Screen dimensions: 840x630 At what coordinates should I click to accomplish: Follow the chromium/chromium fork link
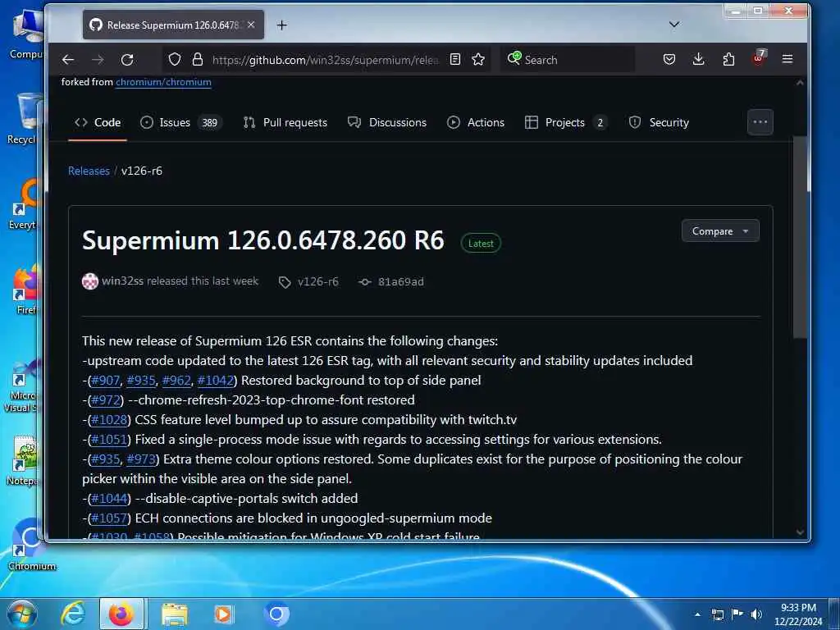coord(163,82)
